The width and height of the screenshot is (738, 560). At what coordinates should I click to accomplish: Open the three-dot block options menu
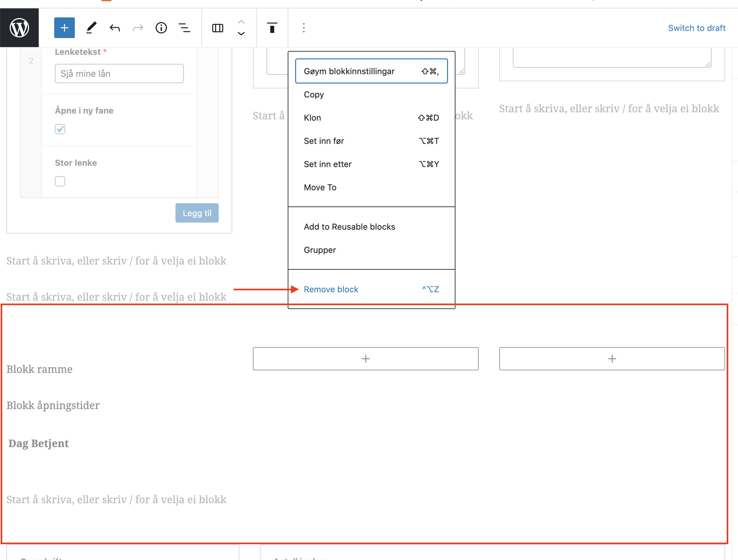pyautogui.click(x=304, y=28)
